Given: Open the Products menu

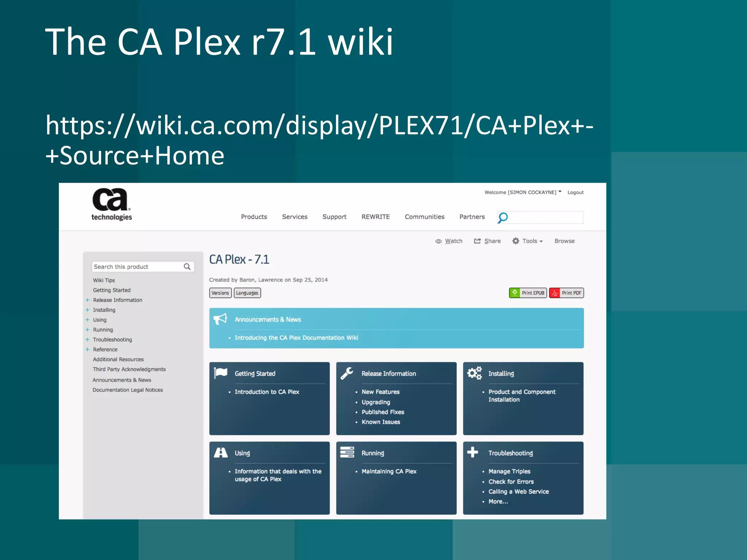Looking at the screenshot, I should tap(254, 217).
